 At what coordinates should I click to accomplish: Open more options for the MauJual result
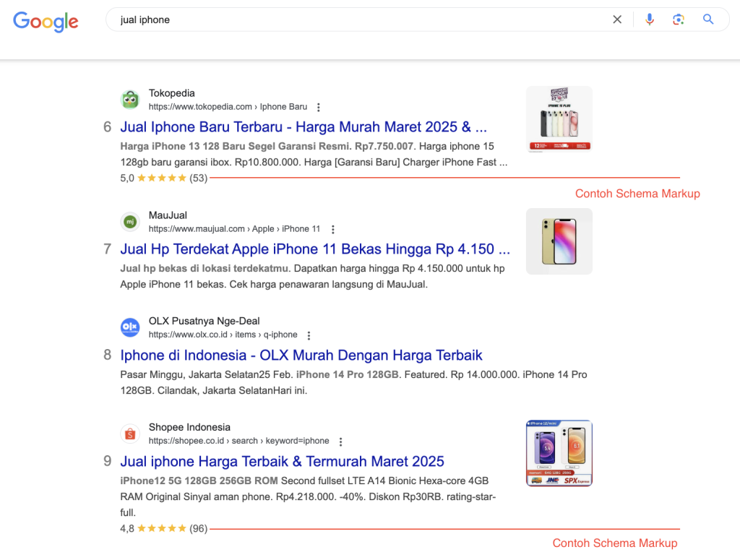(x=332, y=230)
